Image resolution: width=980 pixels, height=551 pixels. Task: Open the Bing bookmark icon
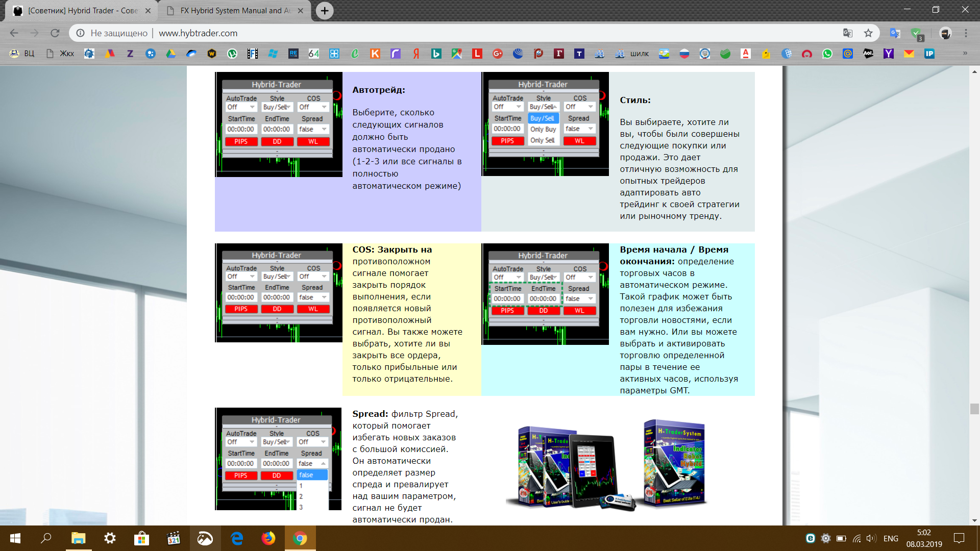click(436, 54)
